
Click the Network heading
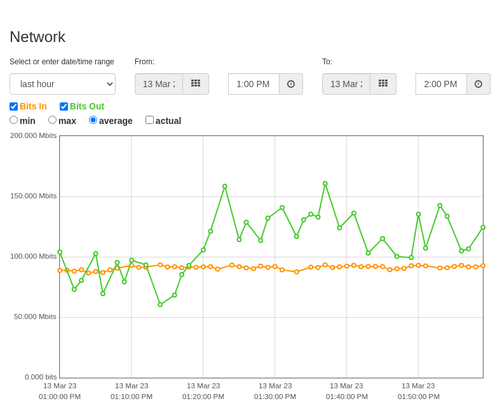point(37,37)
